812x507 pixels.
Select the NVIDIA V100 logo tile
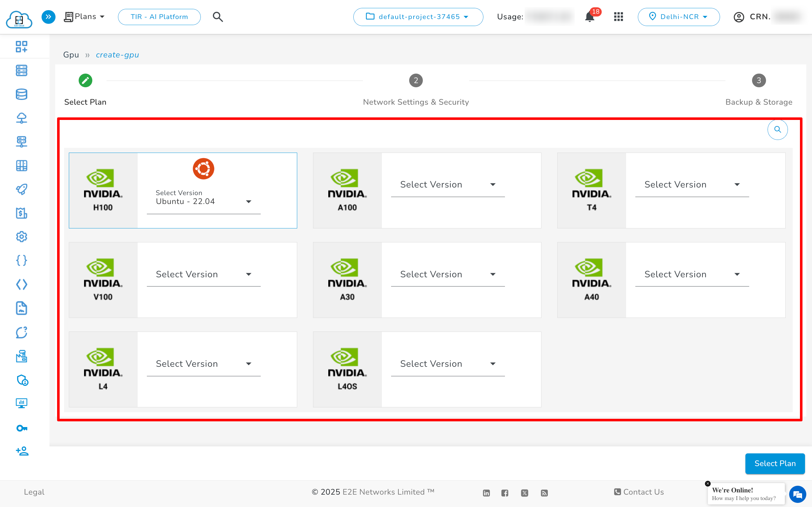(x=103, y=280)
